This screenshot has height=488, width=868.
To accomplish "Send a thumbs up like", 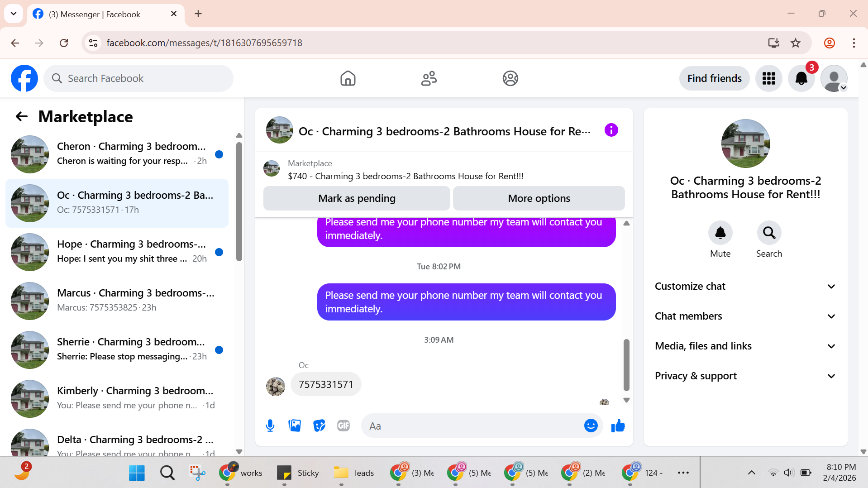I will pos(618,426).
